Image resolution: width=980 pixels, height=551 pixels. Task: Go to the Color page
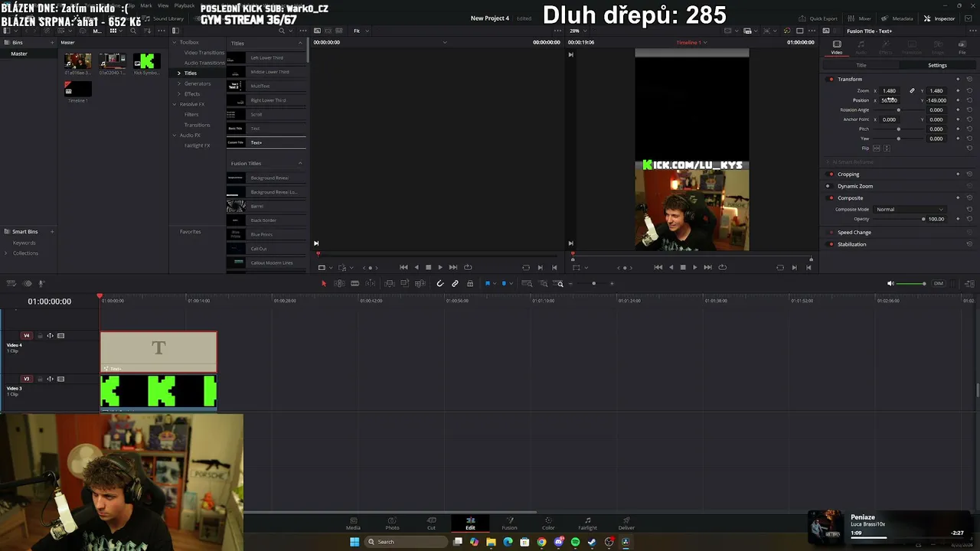(548, 523)
